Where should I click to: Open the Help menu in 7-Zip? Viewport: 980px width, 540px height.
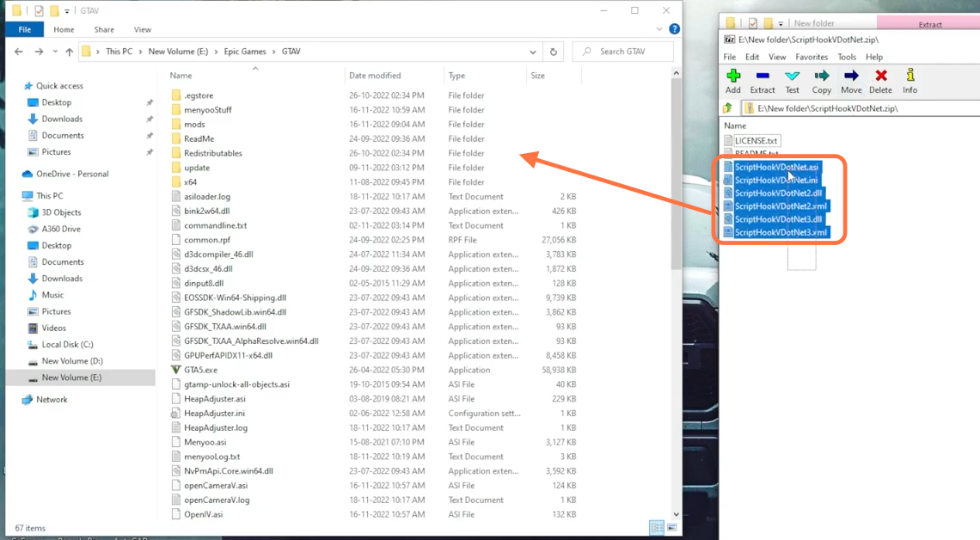pos(874,57)
